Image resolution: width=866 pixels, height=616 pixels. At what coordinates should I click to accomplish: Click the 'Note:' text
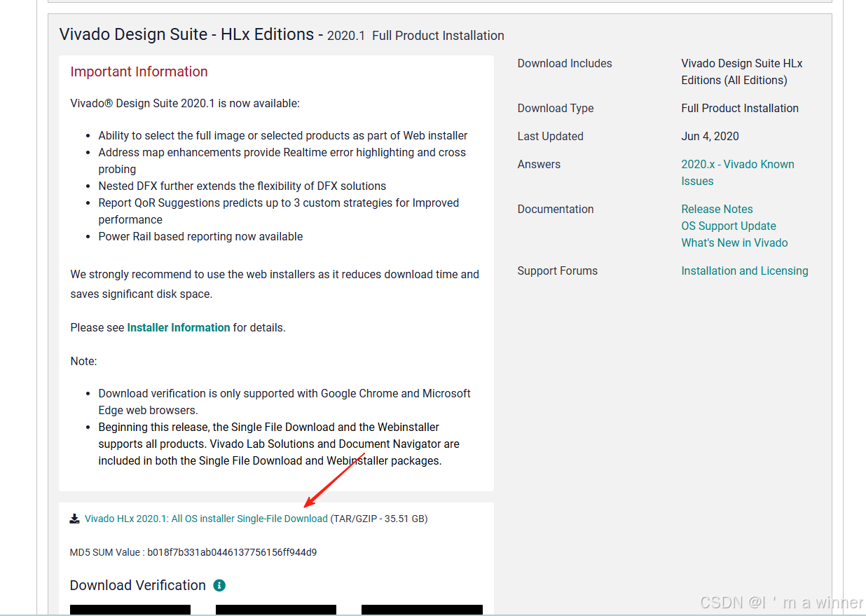click(x=83, y=361)
